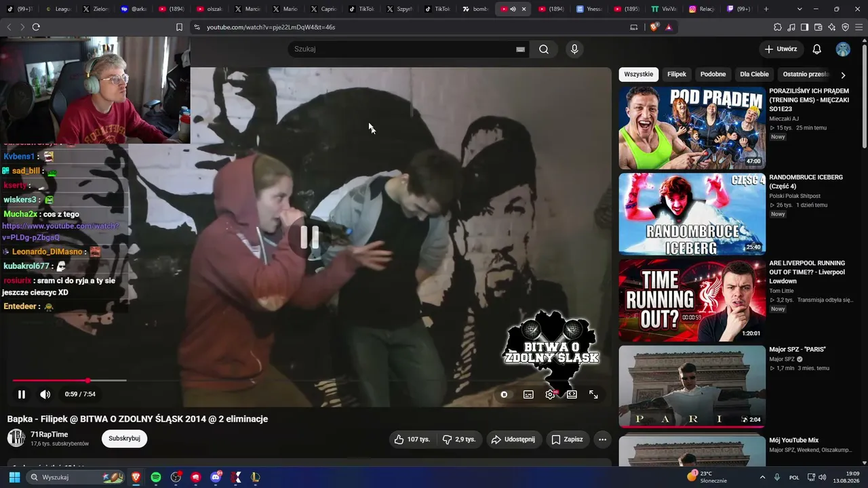
Task: Open the tab search dropdown arrow
Action: pos(800,9)
